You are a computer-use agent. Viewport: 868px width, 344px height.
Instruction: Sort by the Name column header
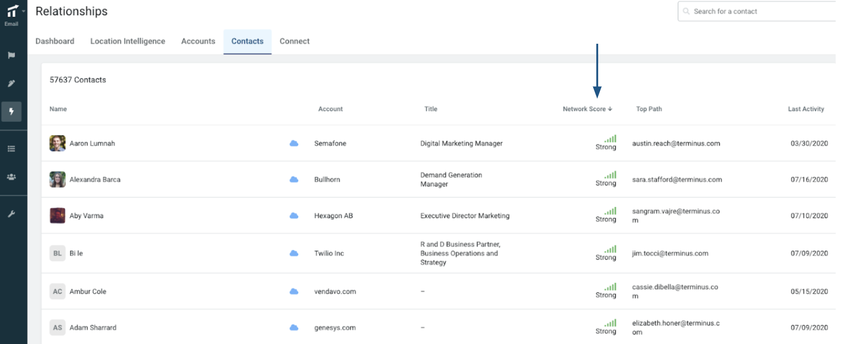(x=58, y=109)
